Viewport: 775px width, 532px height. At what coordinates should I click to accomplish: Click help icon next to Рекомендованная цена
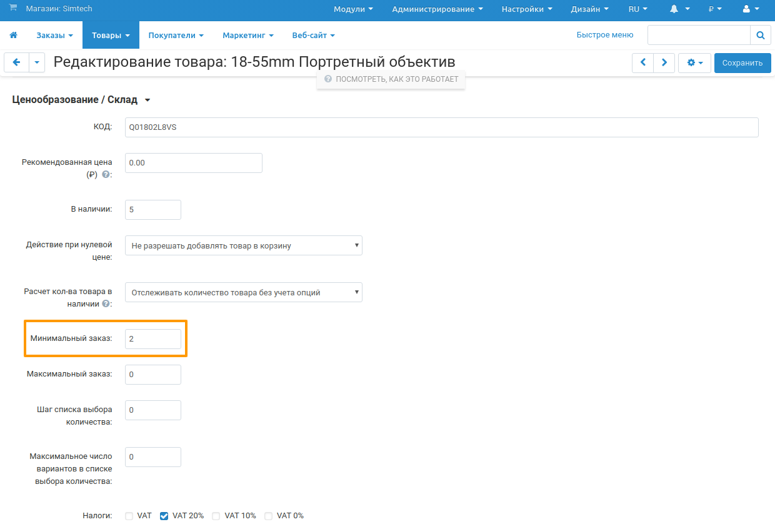pyautogui.click(x=106, y=175)
